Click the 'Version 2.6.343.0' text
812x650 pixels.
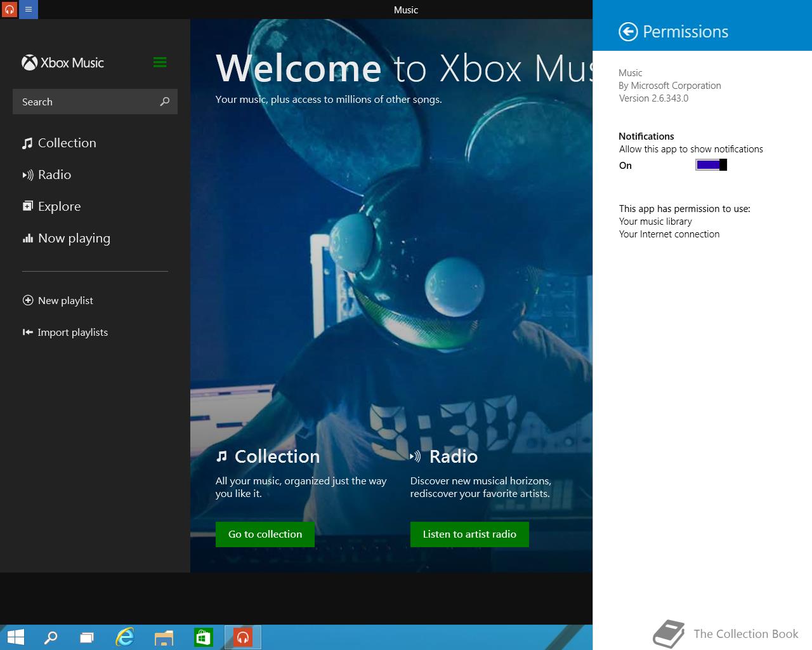(x=653, y=98)
